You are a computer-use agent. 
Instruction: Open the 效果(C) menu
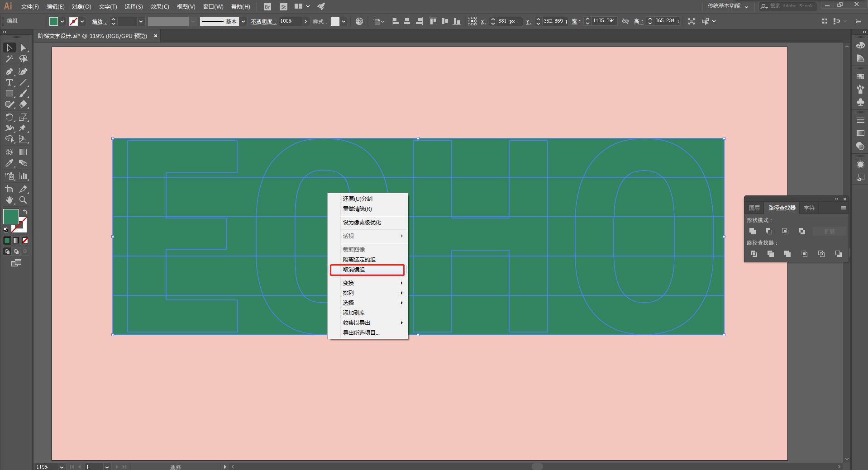(x=160, y=7)
